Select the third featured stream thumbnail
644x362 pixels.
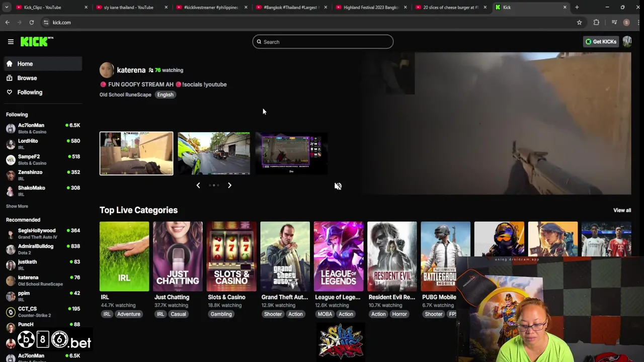(291, 153)
